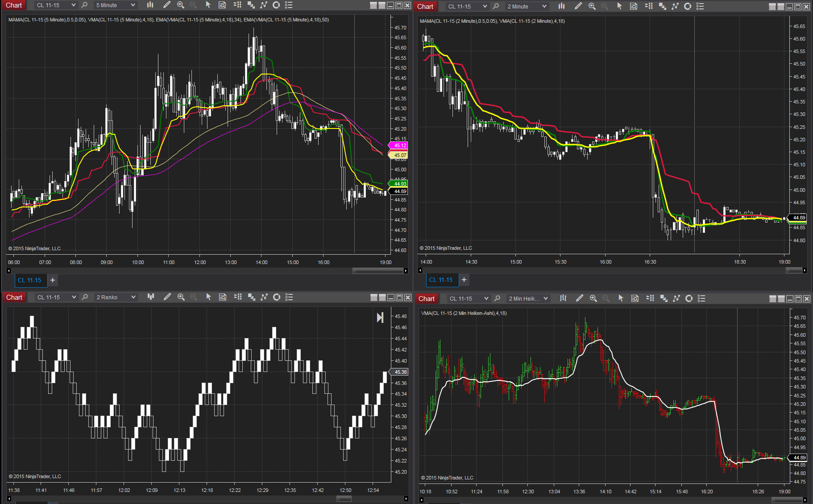The height and width of the screenshot is (504, 813).
Task: Click the second link button in the 5 Minute window
Action: pos(382,5)
